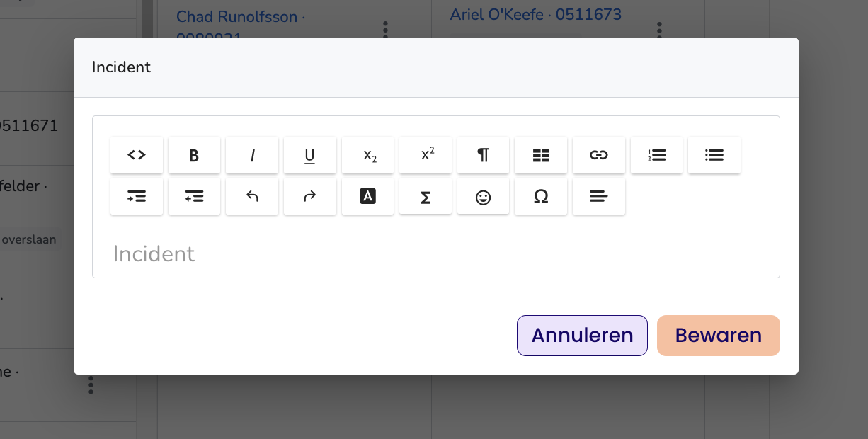The height and width of the screenshot is (439, 868).
Task: Insert a special character (Omega)
Action: tap(541, 196)
